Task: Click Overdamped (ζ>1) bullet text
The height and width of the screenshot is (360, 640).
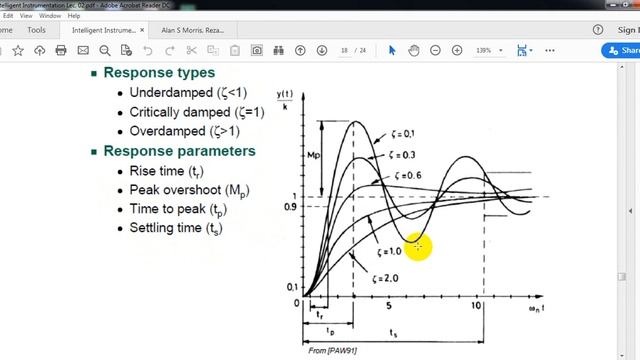Action: coord(184,131)
